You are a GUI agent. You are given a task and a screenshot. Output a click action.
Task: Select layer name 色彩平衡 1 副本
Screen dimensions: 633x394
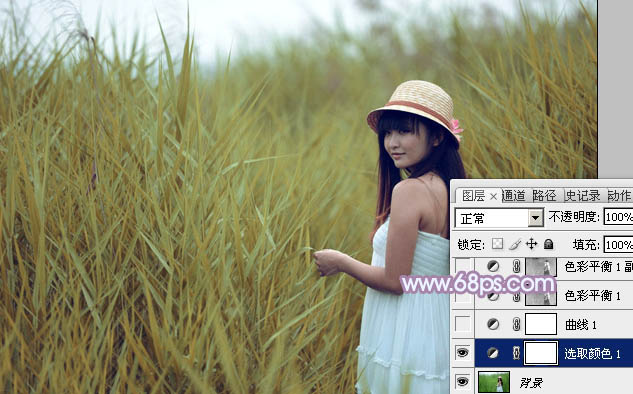pyautogui.click(x=599, y=266)
